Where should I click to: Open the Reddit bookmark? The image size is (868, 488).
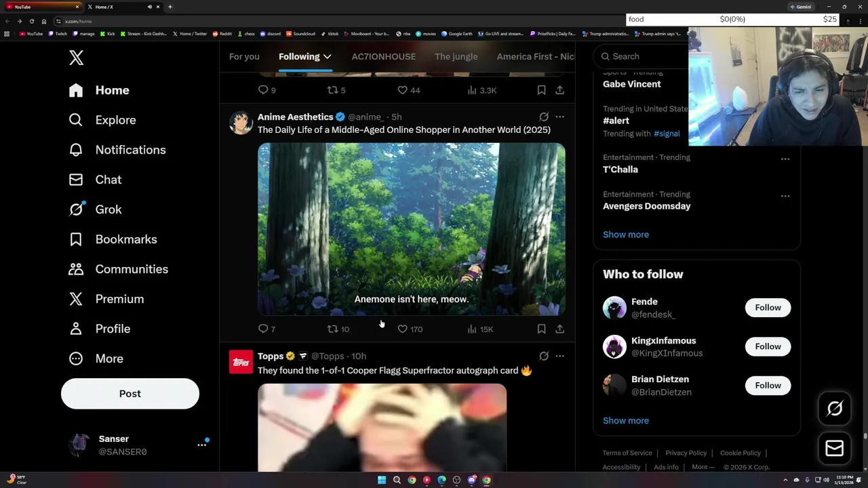[x=222, y=33]
